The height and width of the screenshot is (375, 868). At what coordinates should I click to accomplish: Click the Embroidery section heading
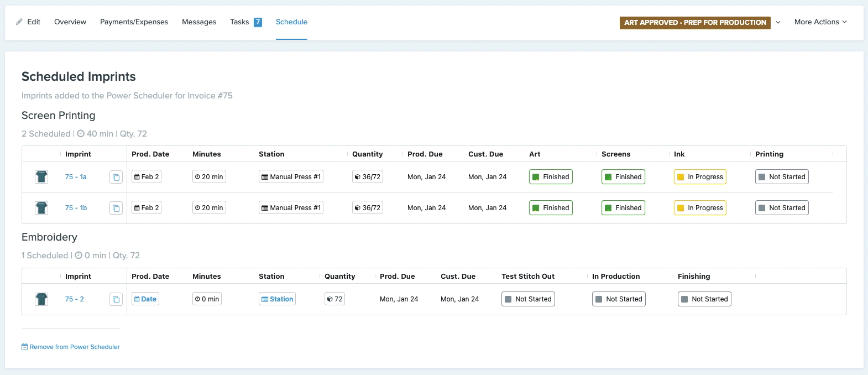click(49, 237)
